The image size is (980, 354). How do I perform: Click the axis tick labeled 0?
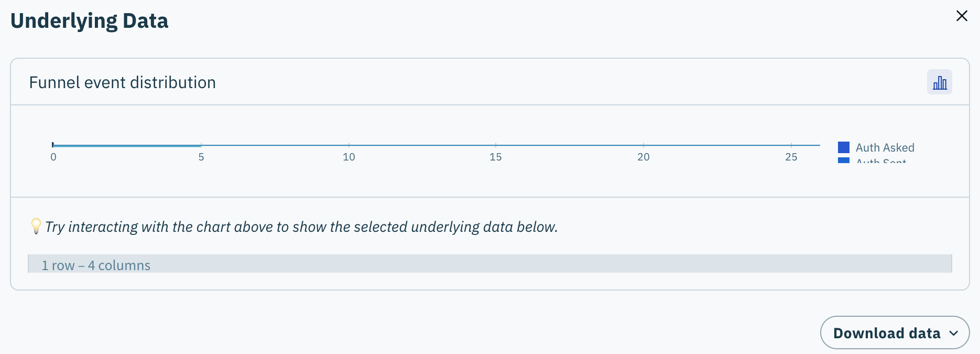53,157
